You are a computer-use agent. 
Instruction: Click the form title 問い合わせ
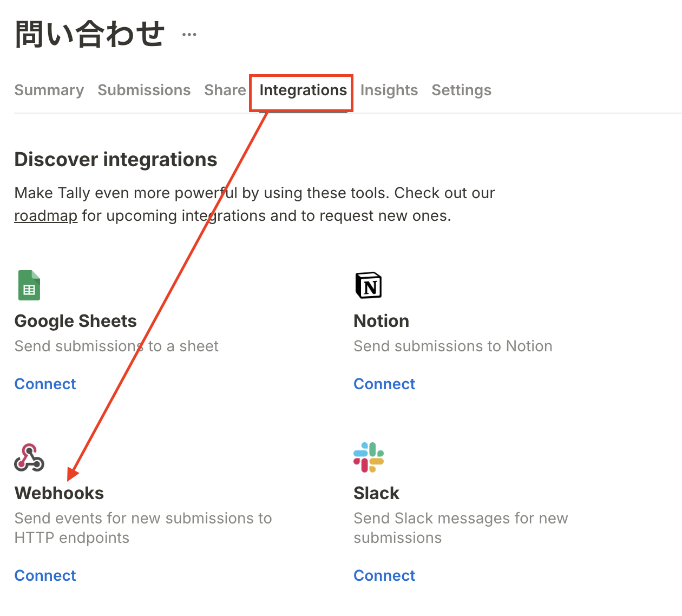(90, 34)
